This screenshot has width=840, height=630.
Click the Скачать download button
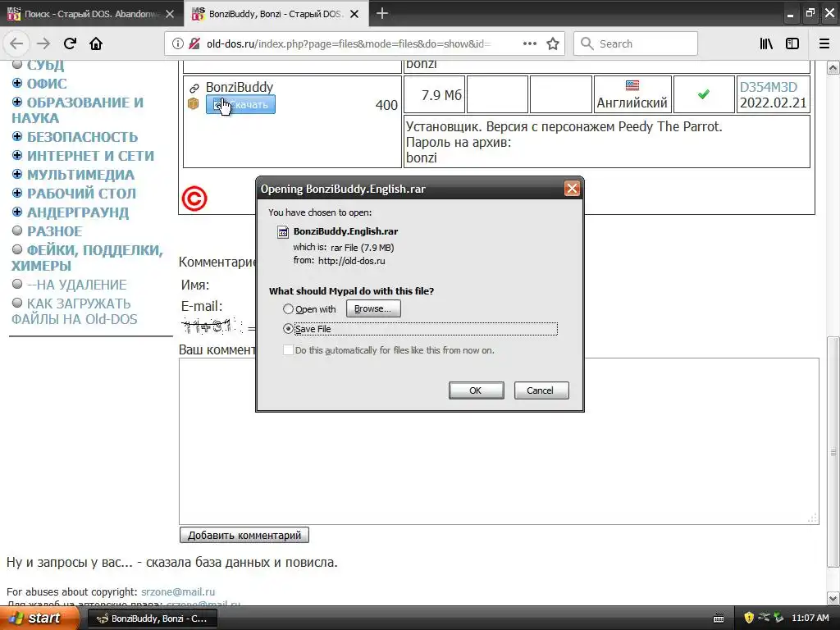[240, 104]
